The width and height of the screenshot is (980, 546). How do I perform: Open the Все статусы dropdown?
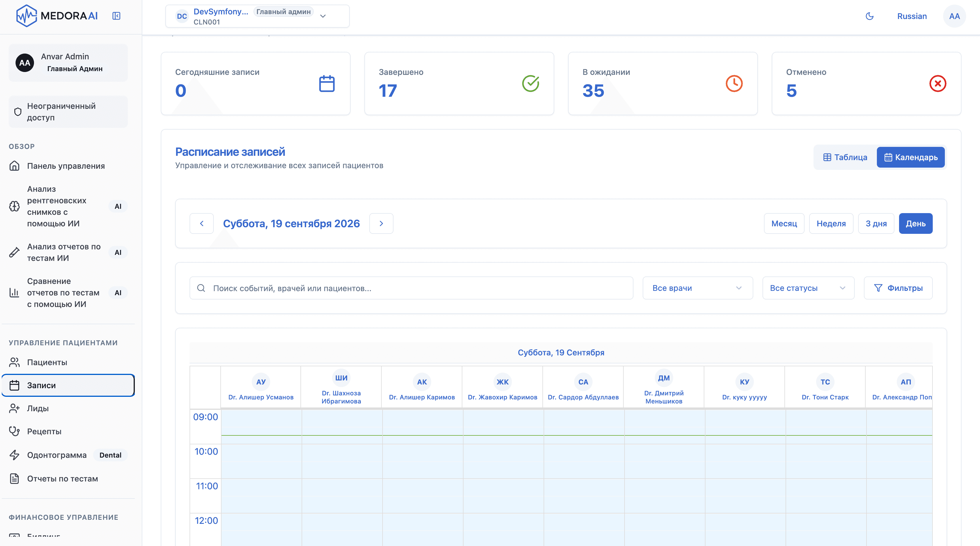click(808, 288)
